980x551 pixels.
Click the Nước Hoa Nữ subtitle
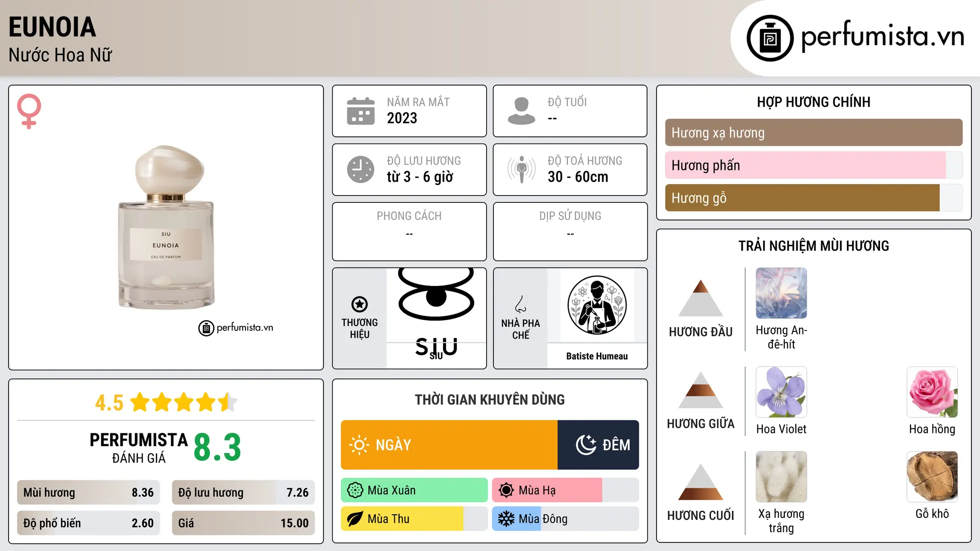[60, 55]
